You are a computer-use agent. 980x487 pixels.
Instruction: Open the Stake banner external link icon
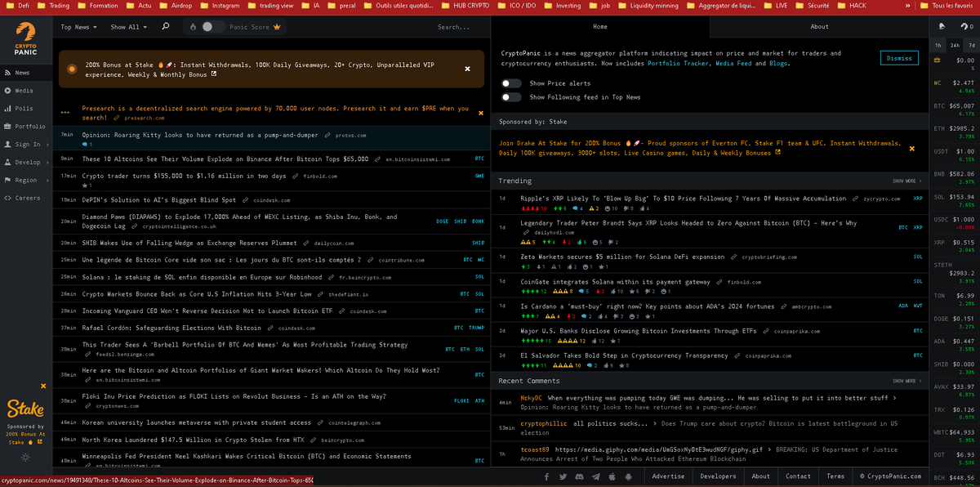tap(214, 74)
